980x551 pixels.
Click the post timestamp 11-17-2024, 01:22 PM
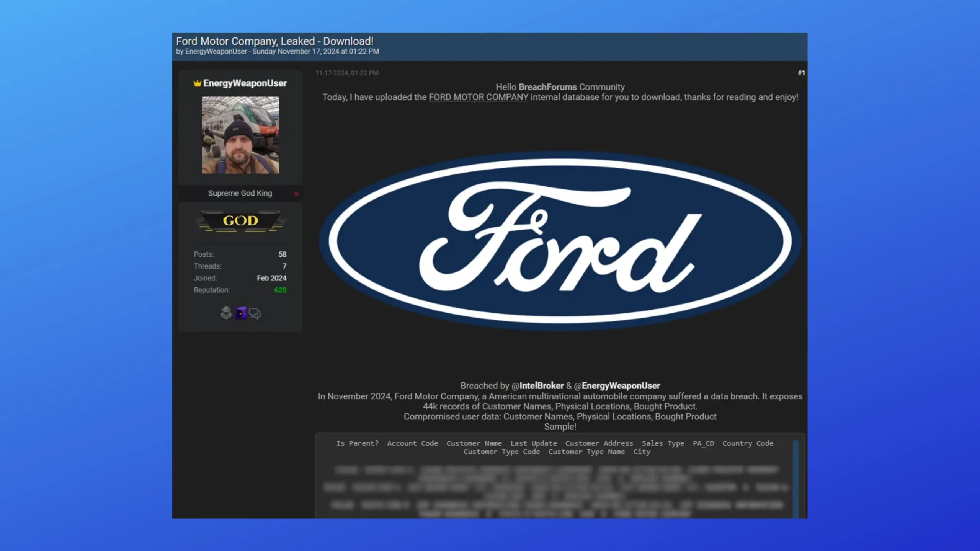[x=347, y=73]
